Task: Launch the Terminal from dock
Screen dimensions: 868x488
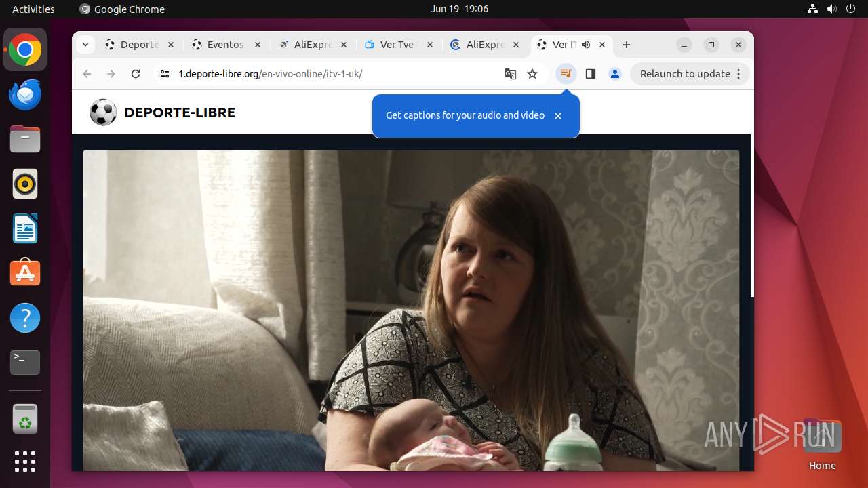Action: (x=25, y=363)
